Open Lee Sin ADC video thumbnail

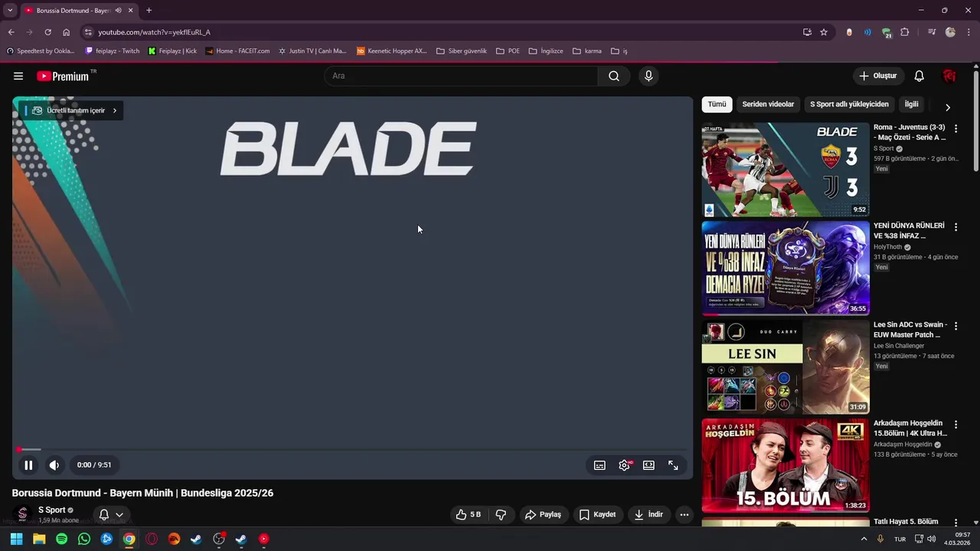(786, 367)
